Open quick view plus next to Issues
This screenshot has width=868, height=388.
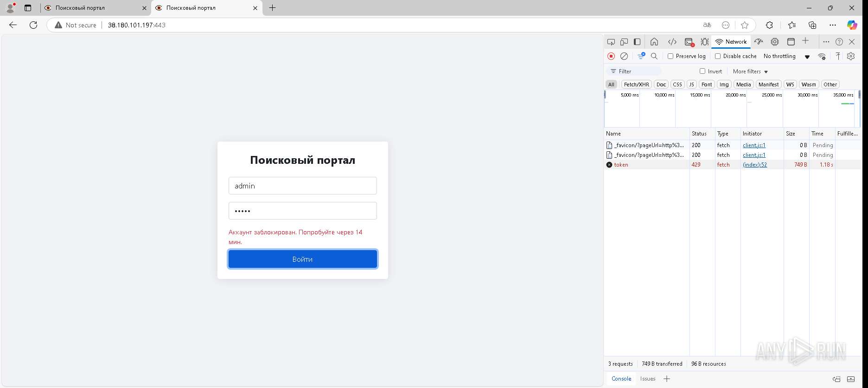pyautogui.click(x=667, y=379)
